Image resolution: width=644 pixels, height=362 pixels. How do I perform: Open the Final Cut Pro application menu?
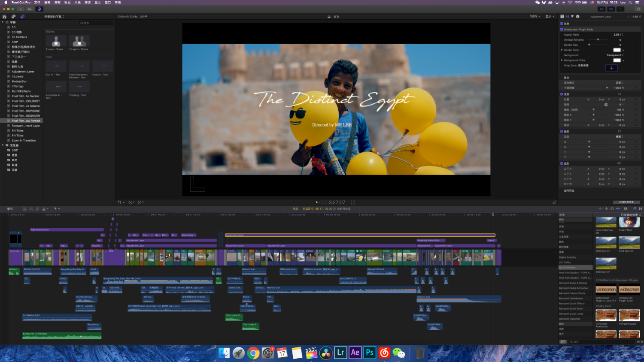point(21,2)
